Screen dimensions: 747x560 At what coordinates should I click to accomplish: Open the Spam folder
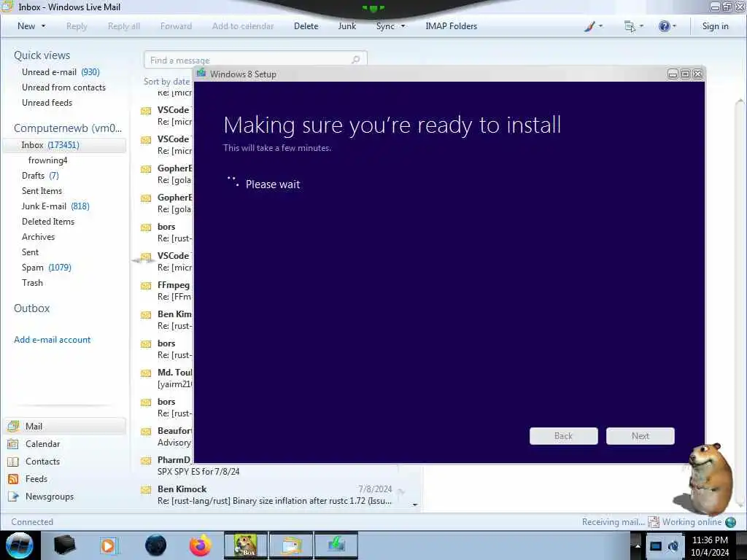point(46,267)
